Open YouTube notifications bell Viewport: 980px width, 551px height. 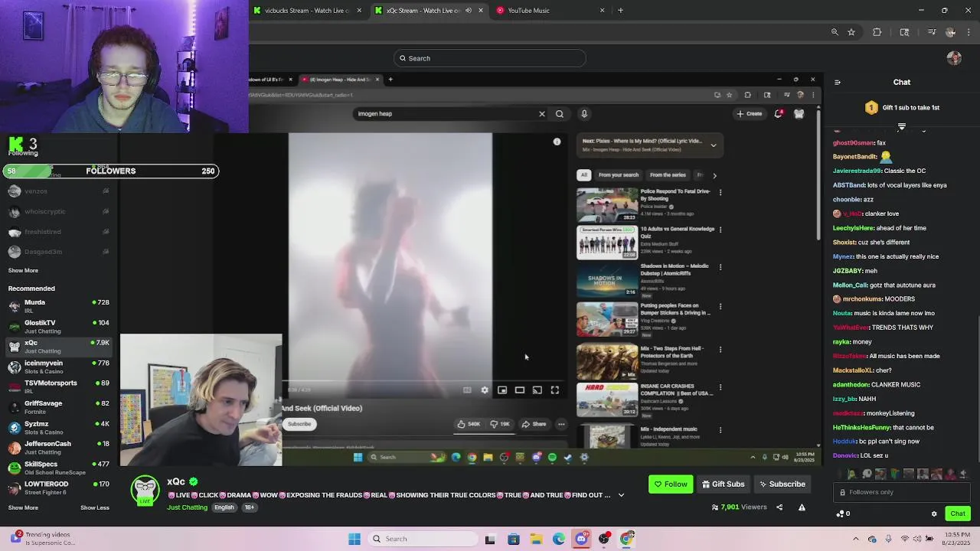(x=779, y=114)
